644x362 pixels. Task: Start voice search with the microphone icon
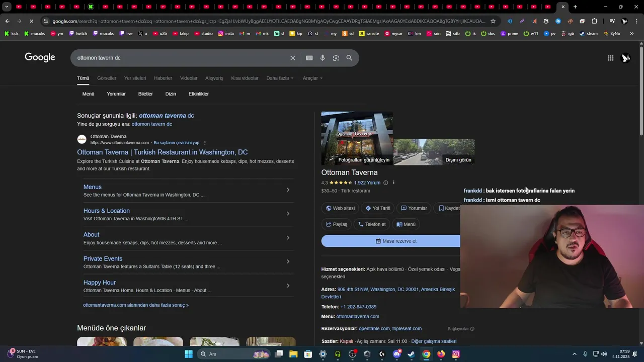tap(323, 58)
